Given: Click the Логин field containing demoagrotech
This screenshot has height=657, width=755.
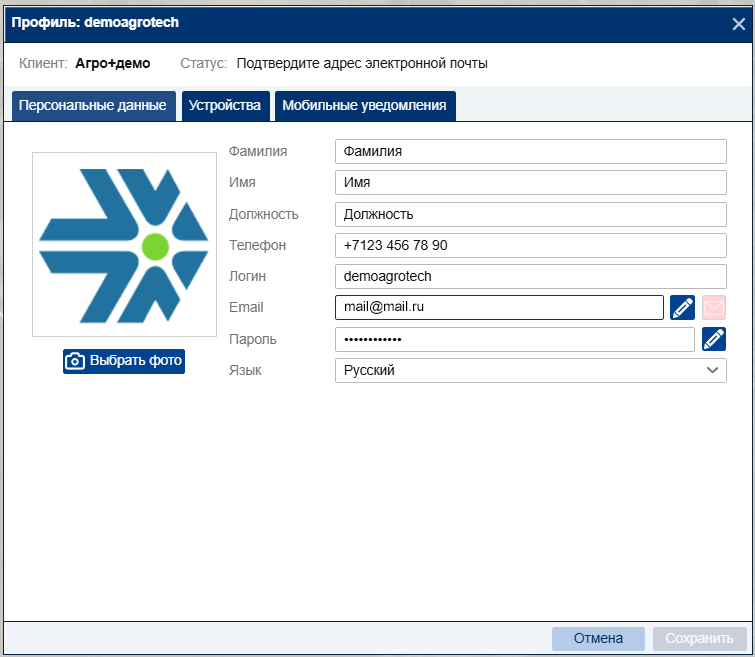Looking at the screenshot, I should (531, 276).
